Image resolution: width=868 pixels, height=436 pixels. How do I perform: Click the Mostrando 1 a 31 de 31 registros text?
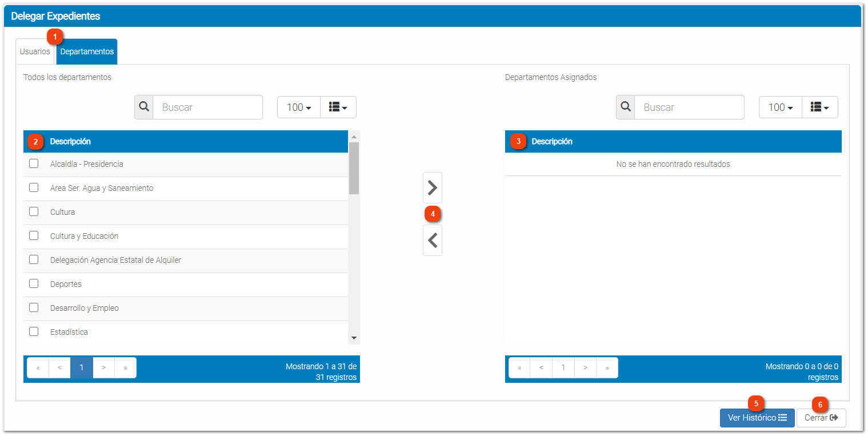pyautogui.click(x=321, y=372)
